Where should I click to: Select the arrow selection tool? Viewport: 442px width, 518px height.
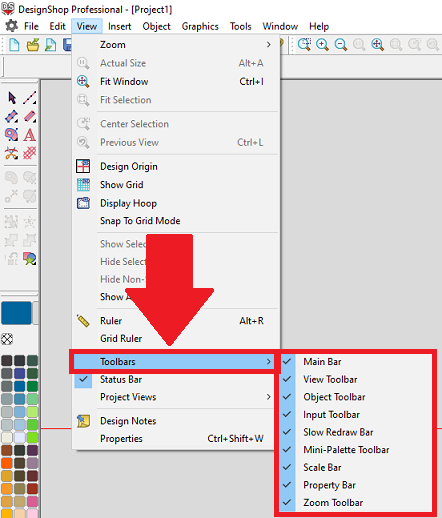12,98
